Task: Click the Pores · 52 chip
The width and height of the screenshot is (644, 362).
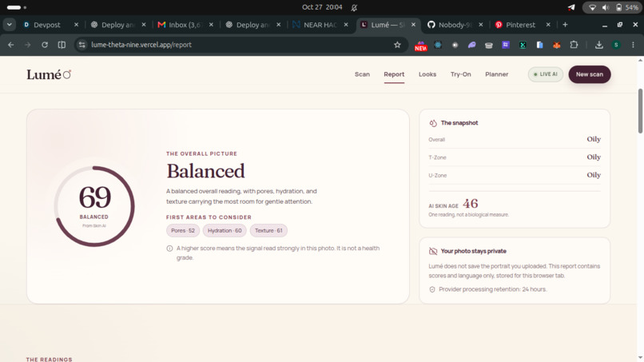Action: (183, 230)
